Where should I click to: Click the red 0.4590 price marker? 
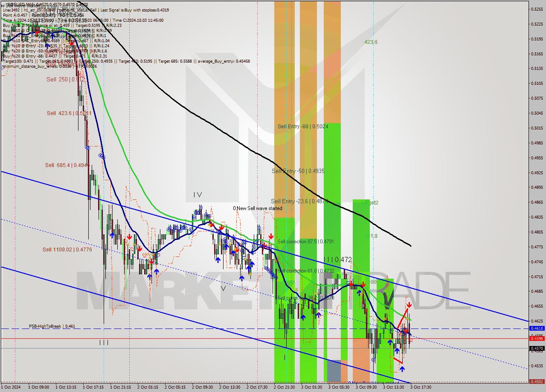pyautogui.click(x=536, y=338)
